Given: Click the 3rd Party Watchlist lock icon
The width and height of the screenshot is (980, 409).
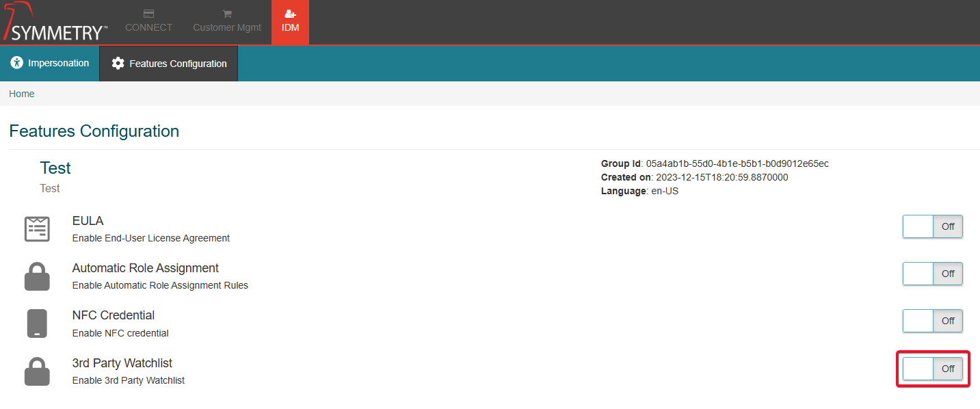Looking at the screenshot, I should (x=37, y=371).
